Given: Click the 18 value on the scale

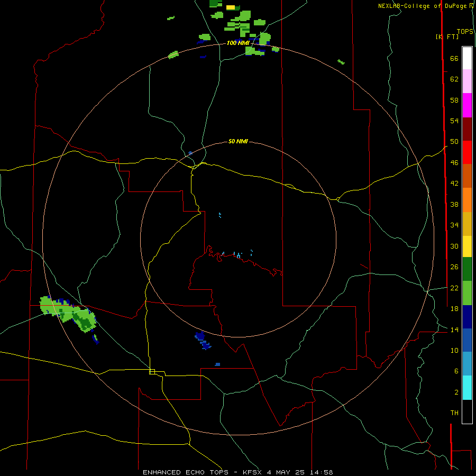Looking at the screenshot, I should [x=454, y=309].
